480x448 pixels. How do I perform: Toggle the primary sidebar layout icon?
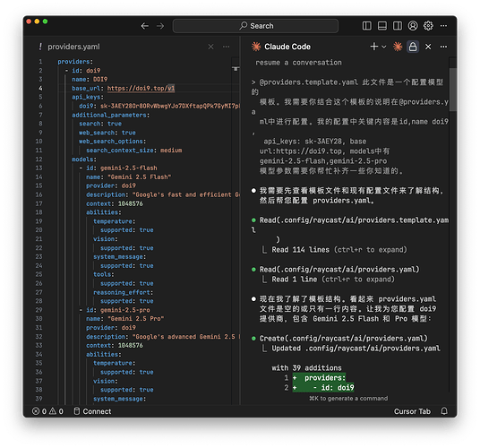(367, 26)
